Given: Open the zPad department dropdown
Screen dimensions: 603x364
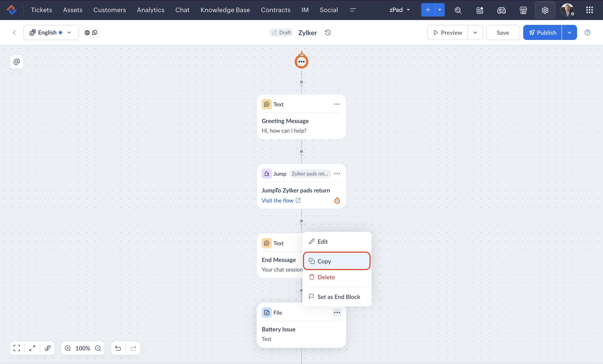Looking at the screenshot, I should click(x=399, y=10).
